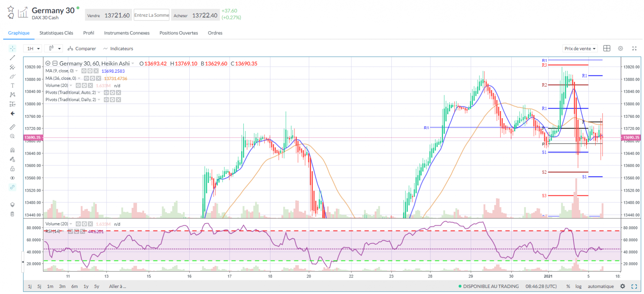Screen dimensions: 644x294
Task: Add Germany 30 to favorites with star
Action: tap(11, 9)
